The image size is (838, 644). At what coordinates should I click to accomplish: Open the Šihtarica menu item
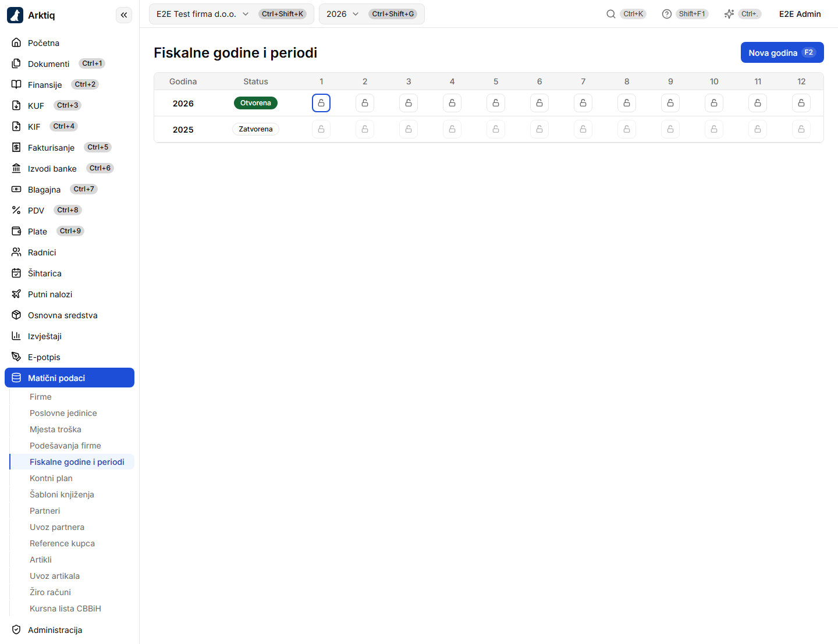coord(69,273)
